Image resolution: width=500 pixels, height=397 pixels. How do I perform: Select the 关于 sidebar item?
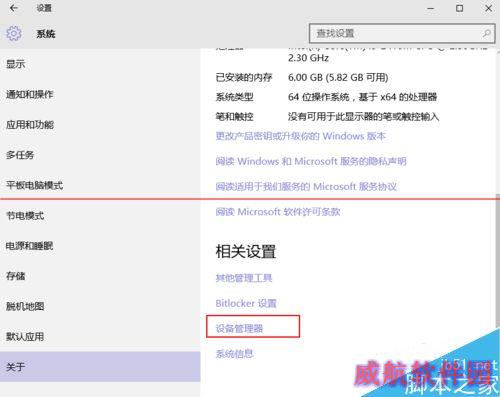point(100,367)
